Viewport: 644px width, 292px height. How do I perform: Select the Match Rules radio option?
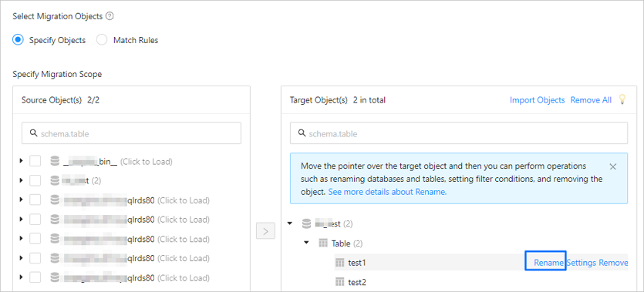click(x=102, y=40)
